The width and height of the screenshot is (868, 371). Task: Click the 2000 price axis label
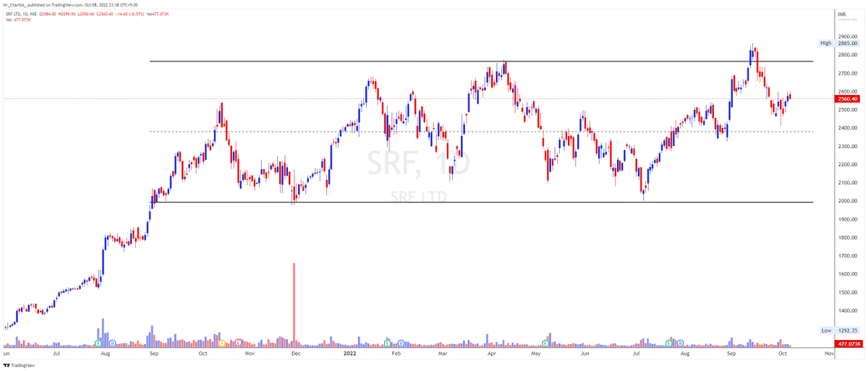click(x=846, y=201)
